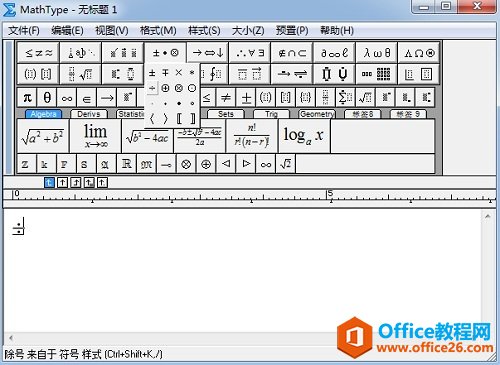The width and height of the screenshot is (500, 365).
Task: Insert the Fraktur M symbol in bottom row
Action: pos(146,164)
